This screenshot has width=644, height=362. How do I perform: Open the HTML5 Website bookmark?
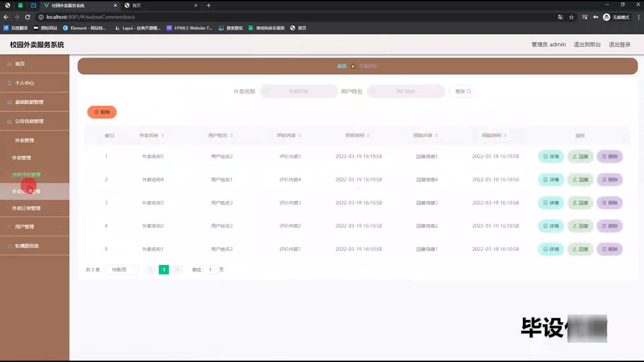tap(190, 28)
